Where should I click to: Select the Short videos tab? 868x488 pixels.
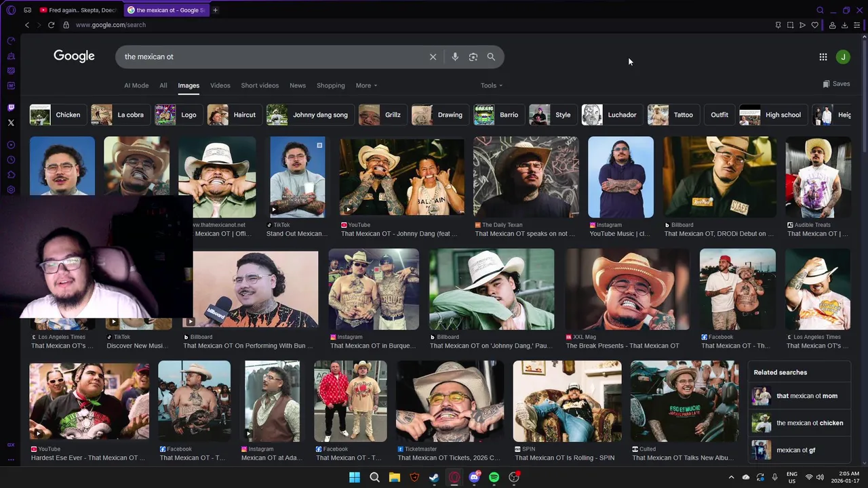(260, 85)
